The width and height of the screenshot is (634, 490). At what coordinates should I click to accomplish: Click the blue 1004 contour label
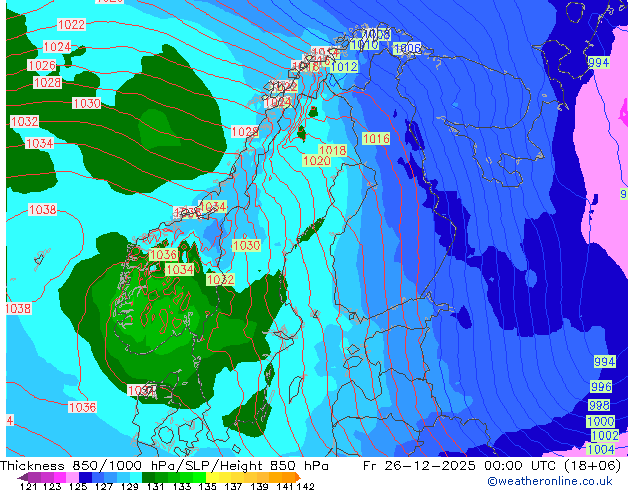600,449
